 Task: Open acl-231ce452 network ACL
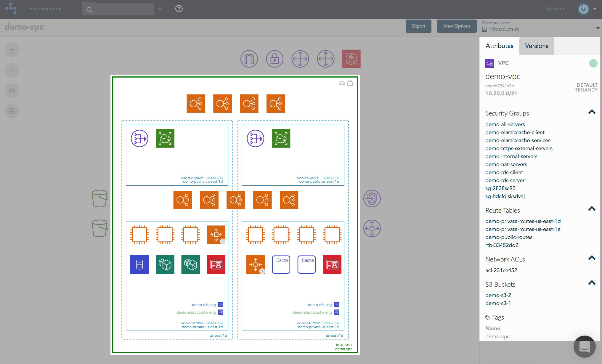click(x=501, y=270)
